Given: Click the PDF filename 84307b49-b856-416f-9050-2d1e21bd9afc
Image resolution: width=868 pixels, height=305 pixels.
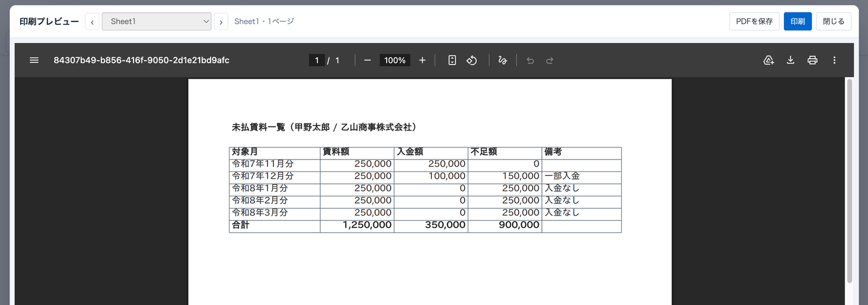Looking at the screenshot, I should click(x=142, y=60).
